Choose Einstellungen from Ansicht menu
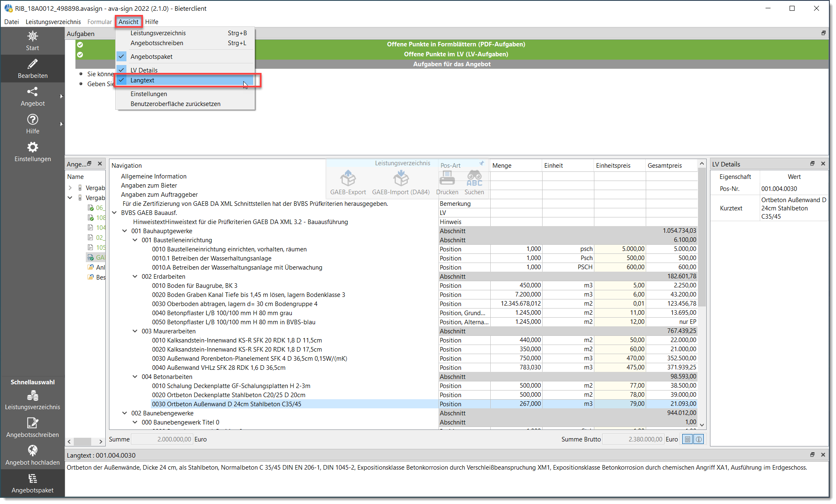836x504 pixels. point(185,94)
